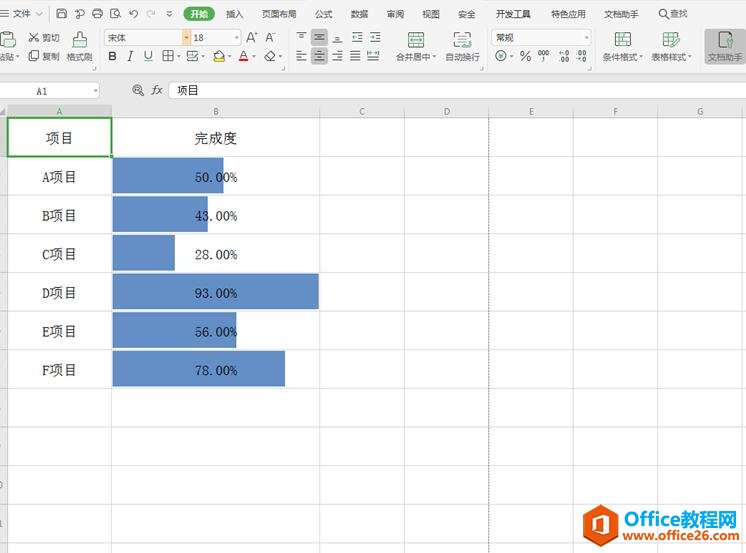Switch to the 审阅 (Review) tab
This screenshot has height=553, width=746.
tap(395, 14)
